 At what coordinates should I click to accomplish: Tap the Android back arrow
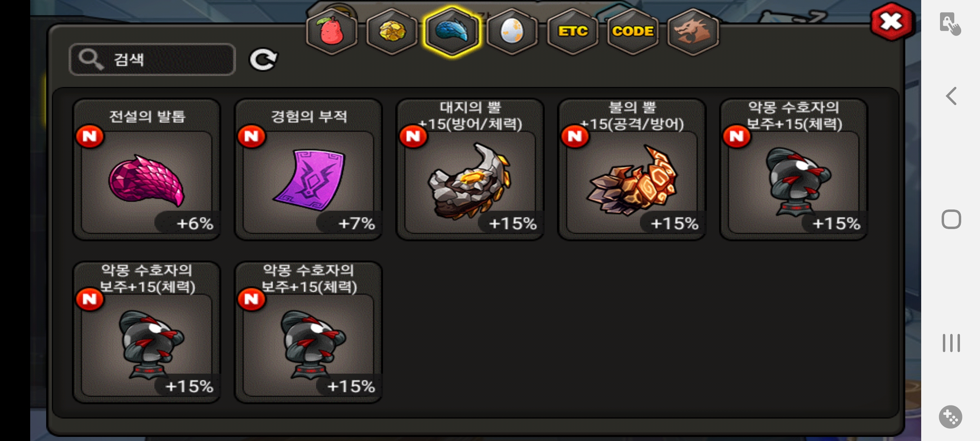coord(951,96)
